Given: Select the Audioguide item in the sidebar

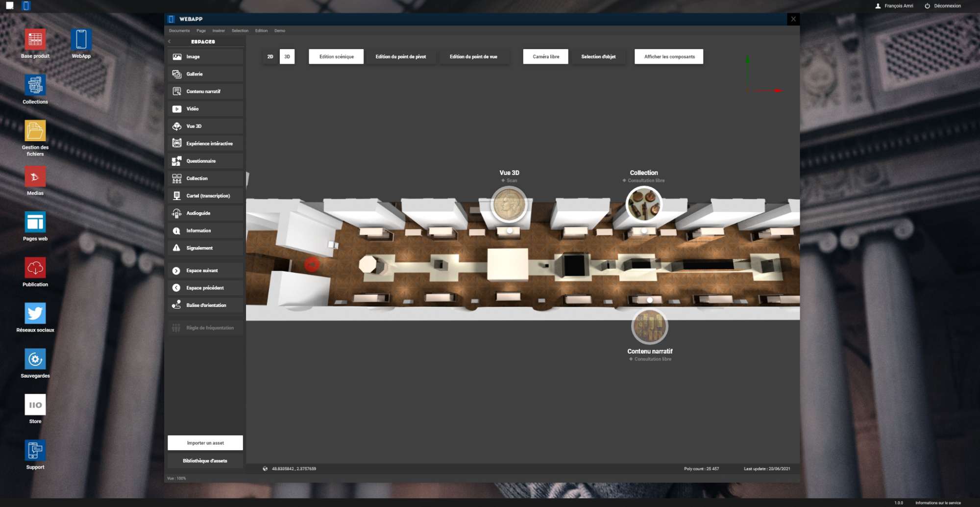Looking at the screenshot, I should point(205,213).
